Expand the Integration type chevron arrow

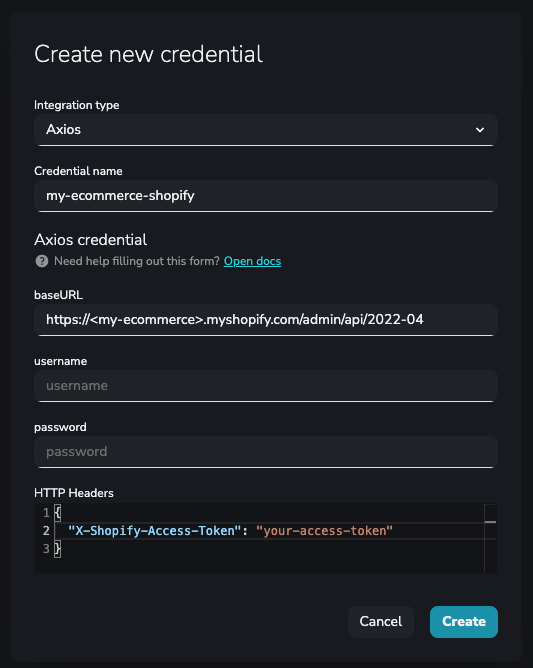pos(480,130)
